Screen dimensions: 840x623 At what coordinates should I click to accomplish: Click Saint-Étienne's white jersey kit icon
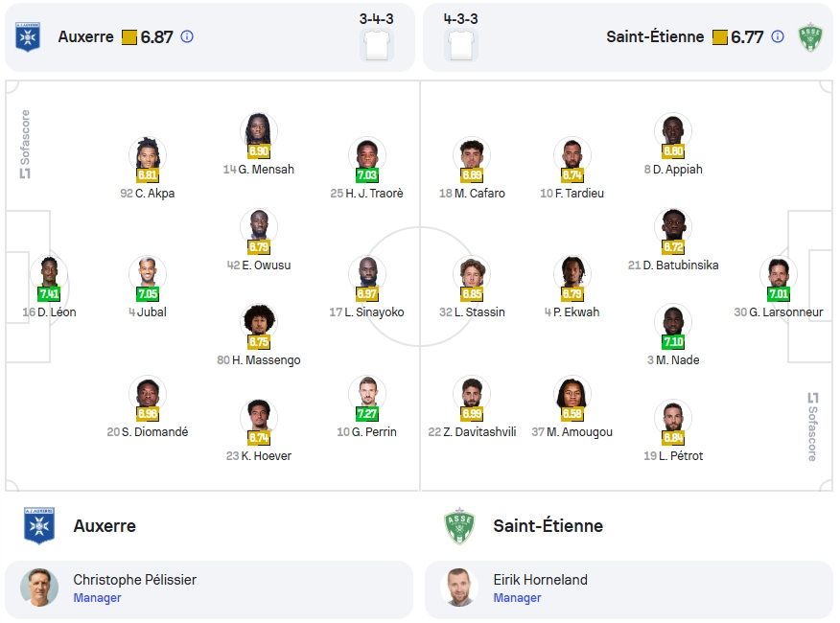(460, 46)
